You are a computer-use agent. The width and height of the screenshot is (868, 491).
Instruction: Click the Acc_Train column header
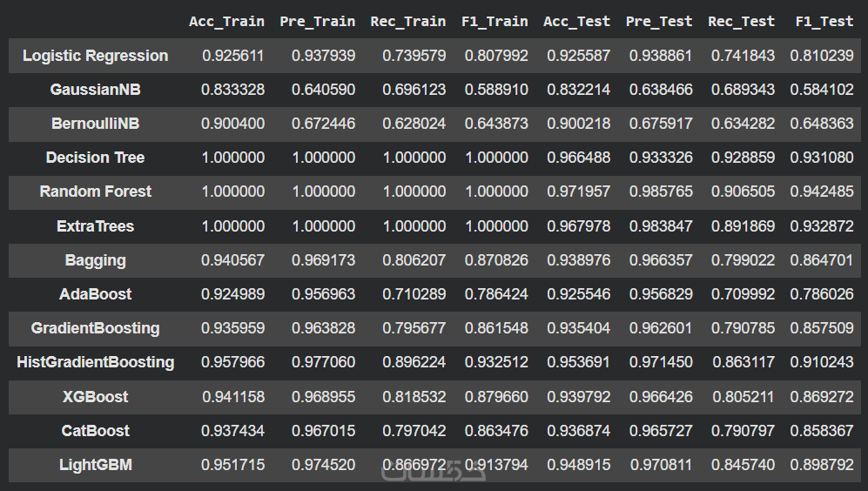[226, 22]
